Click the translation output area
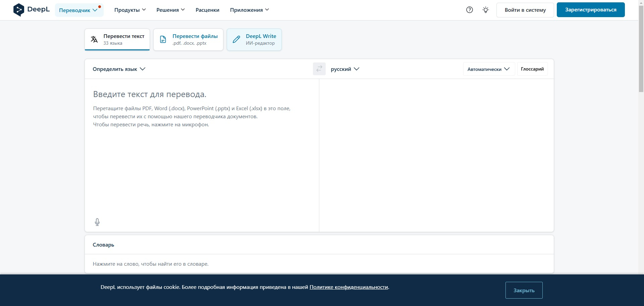The width and height of the screenshot is (644, 306). [x=436, y=155]
